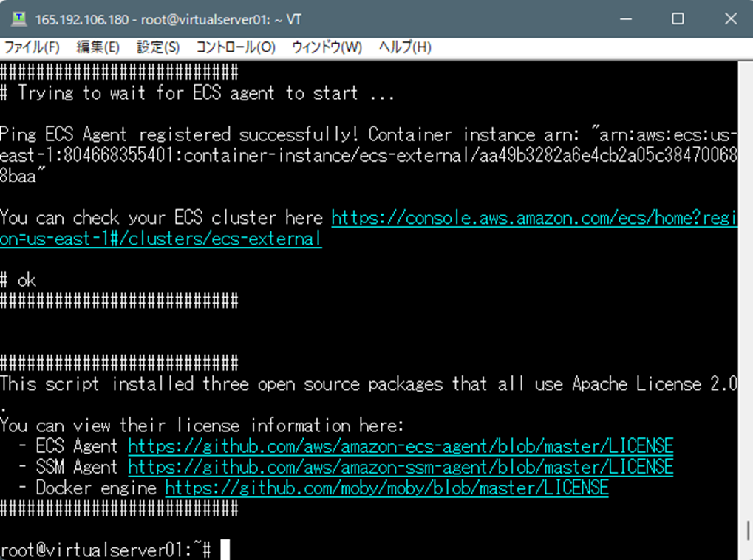Follow the wrapped clusters/ecs-external link line
753x560 pixels.
tap(161, 239)
